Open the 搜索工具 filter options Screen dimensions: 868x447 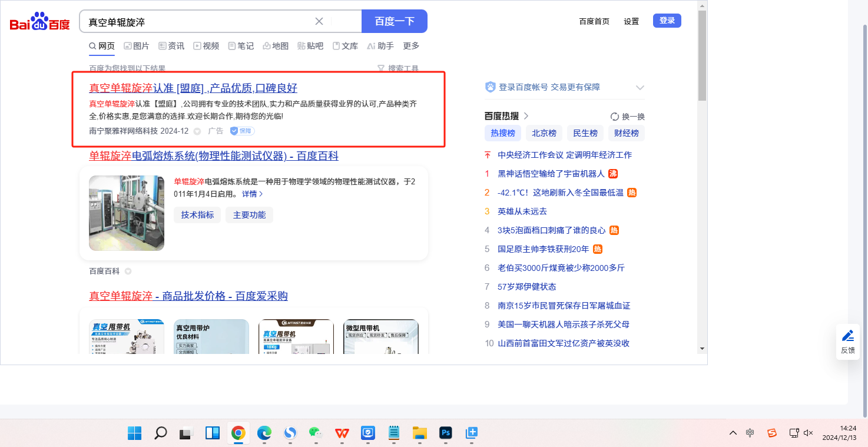pyautogui.click(x=398, y=68)
